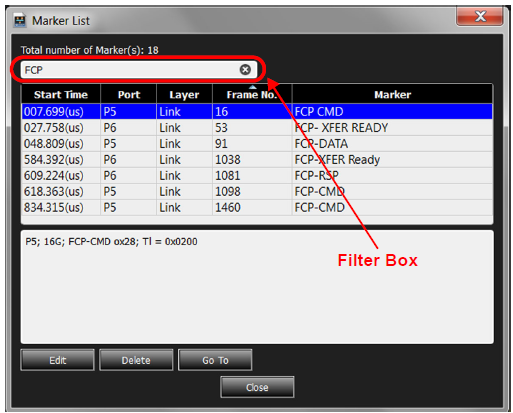The width and height of the screenshot is (513, 413).
Task: Click the FCP-DATA marker cell
Action: 392,144
